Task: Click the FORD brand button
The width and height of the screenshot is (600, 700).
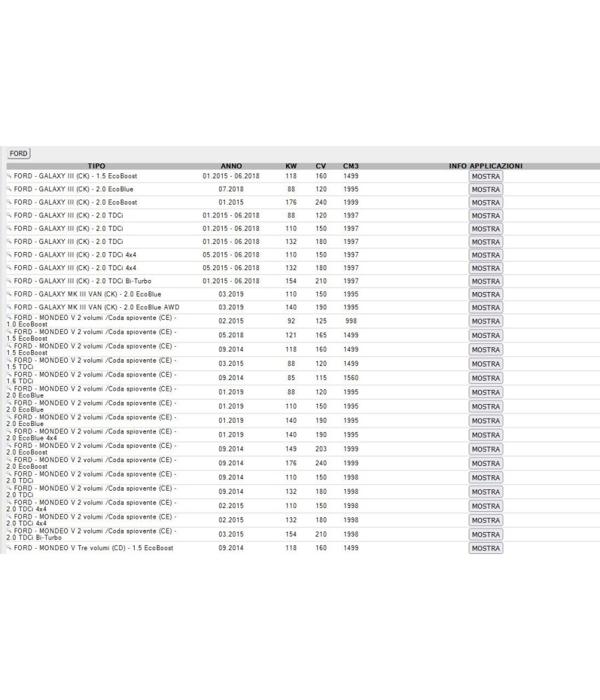Action: click(x=18, y=153)
